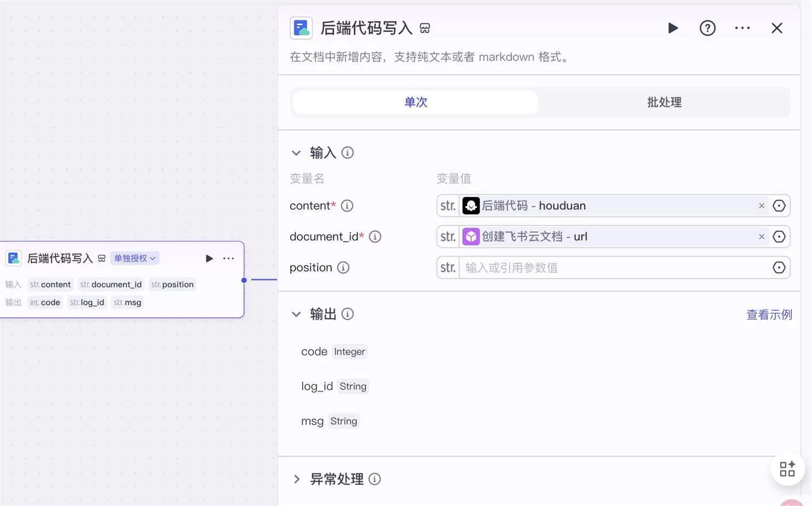Remove the content variable with the x
Viewport: 812px width, 506px height.
click(761, 205)
